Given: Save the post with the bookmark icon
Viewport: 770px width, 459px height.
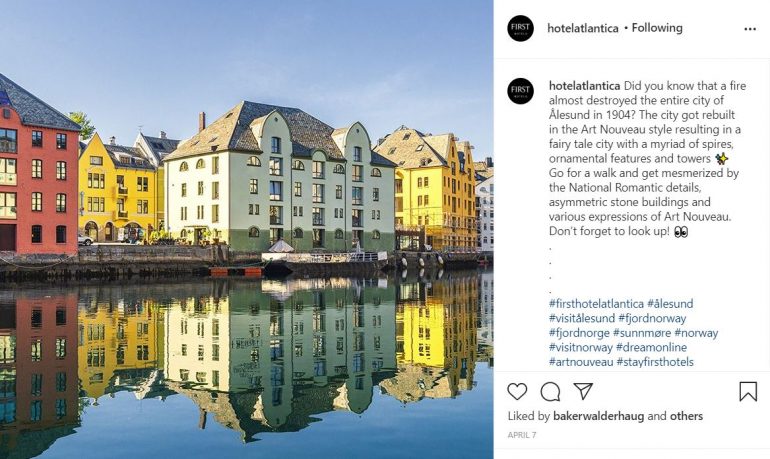Looking at the screenshot, I should coord(747,391).
